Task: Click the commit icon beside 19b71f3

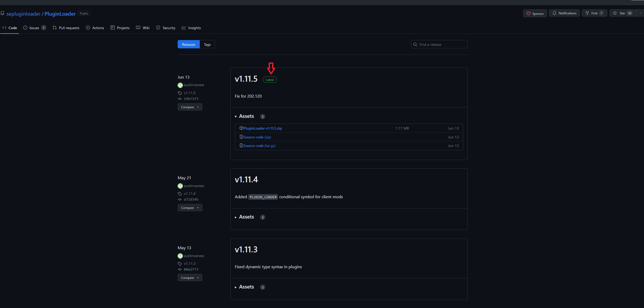Action: click(180, 99)
